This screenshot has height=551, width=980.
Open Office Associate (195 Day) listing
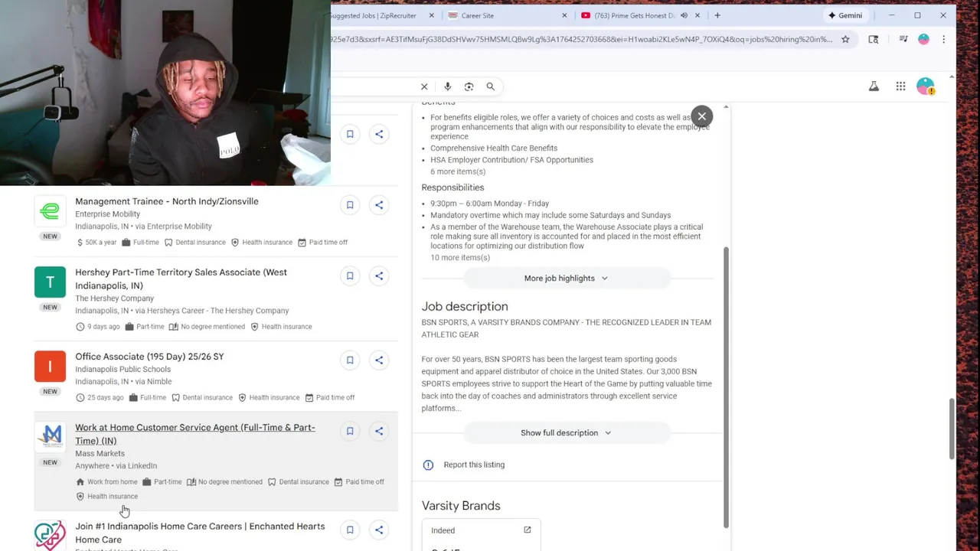pyautogui.click(x=149, y=357)
